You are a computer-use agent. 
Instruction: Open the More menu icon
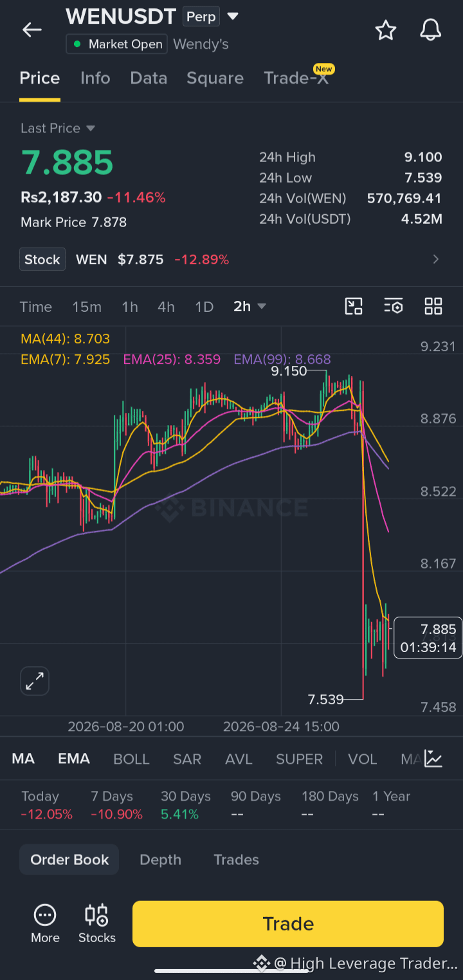pos(45,924)
